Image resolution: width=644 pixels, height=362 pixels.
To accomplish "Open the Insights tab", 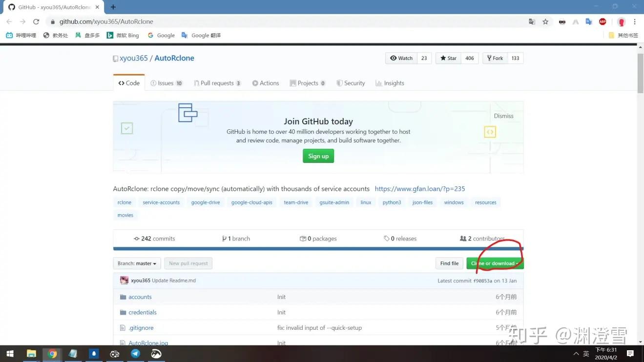I will (x=390, y=83).
